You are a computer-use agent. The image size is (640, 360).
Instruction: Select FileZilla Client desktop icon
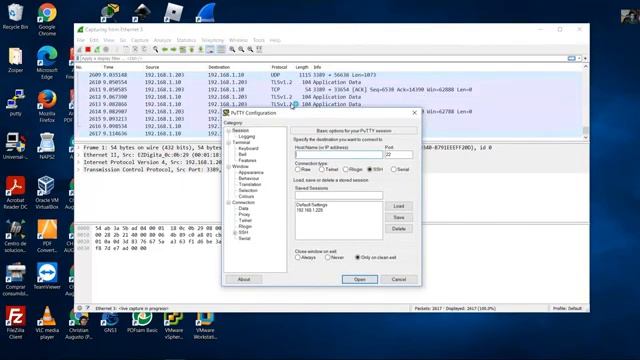pyautogui.click(x=16, y=322)
